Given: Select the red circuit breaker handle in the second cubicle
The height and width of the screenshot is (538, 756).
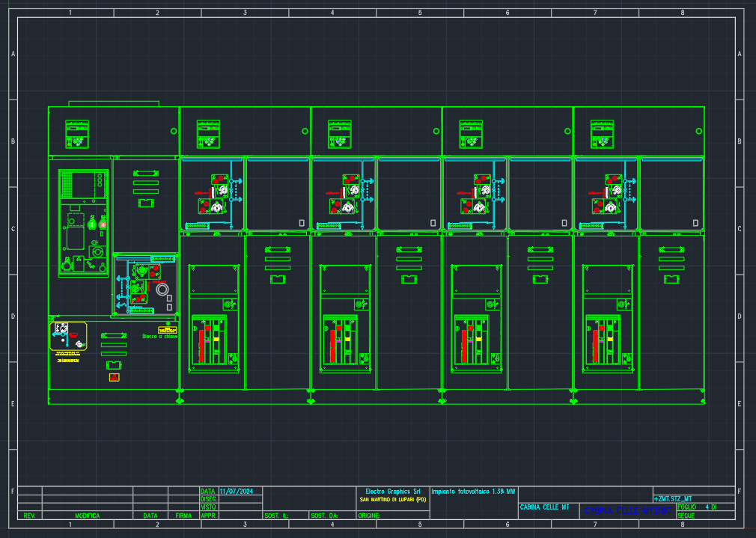Looking at the screenshot, I should click(332, 346).
